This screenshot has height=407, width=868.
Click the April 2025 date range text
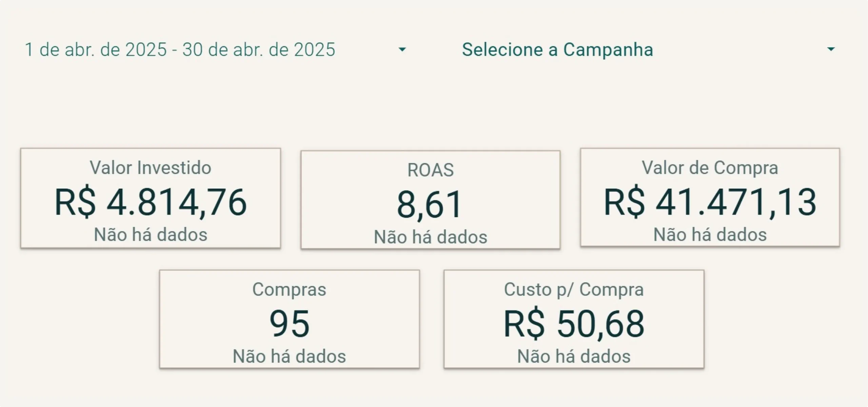[x=180, y=50]
